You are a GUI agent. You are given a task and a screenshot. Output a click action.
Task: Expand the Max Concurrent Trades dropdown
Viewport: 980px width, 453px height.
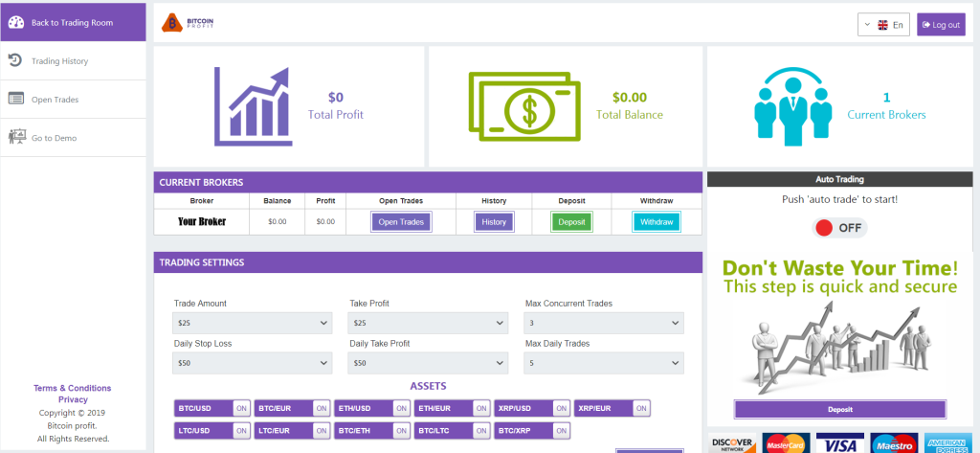click(604, 324)
